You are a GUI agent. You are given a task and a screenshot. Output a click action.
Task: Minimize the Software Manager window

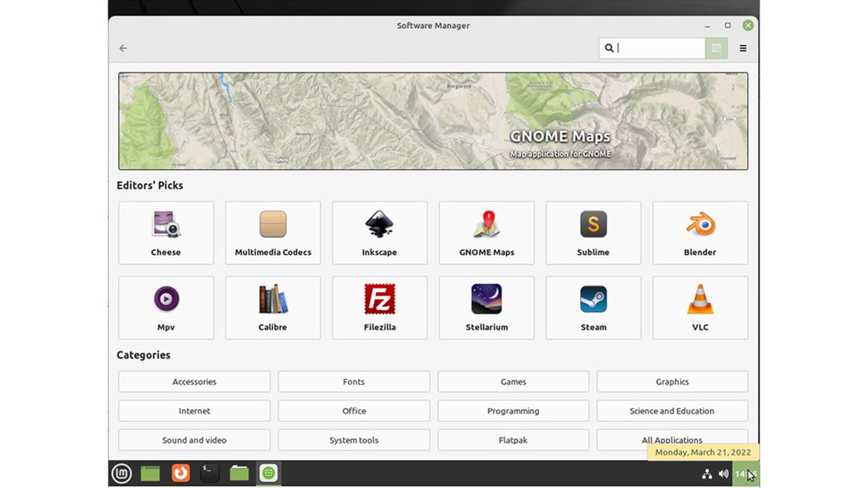coord(707,25)
